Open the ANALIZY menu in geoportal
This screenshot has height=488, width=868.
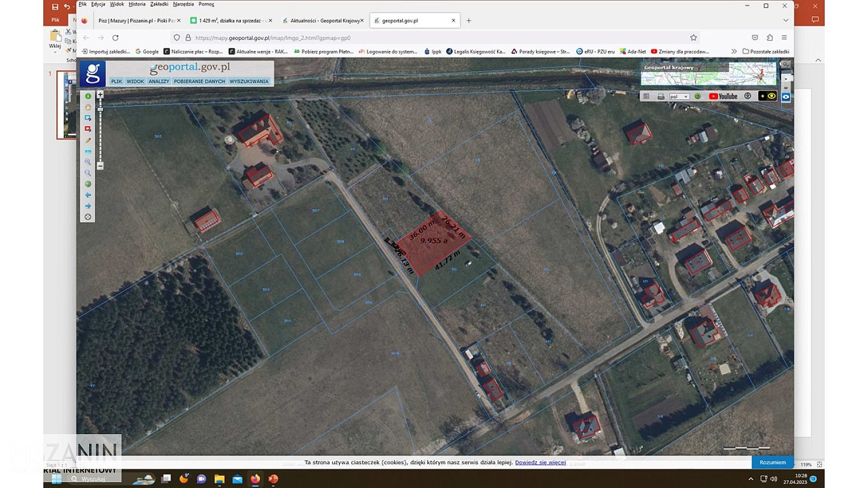click(159, 82)
